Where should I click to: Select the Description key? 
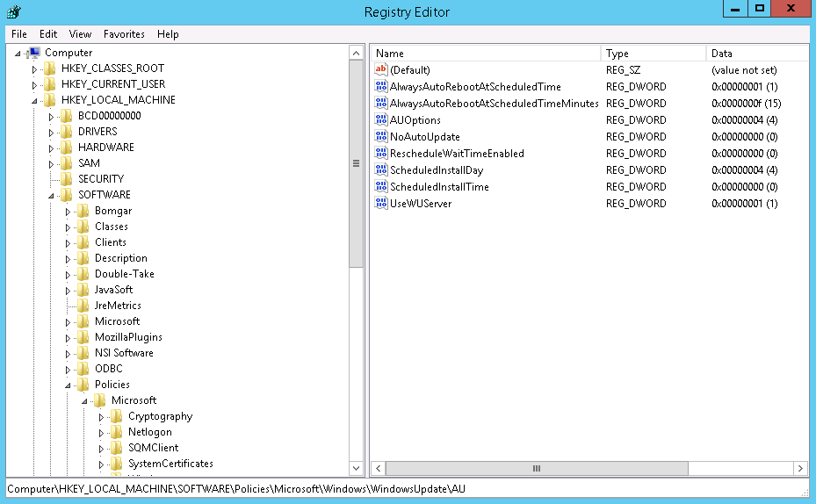pos(120,258)
